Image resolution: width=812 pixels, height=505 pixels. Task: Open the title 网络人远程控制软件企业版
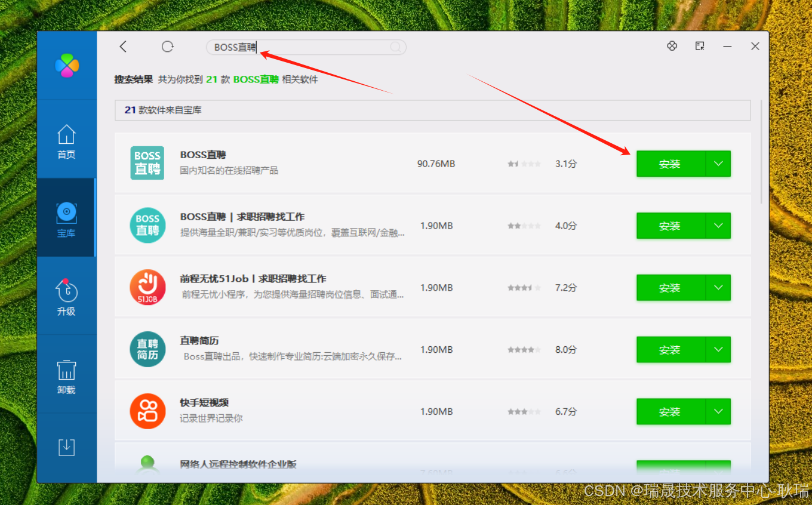[238, 464]
